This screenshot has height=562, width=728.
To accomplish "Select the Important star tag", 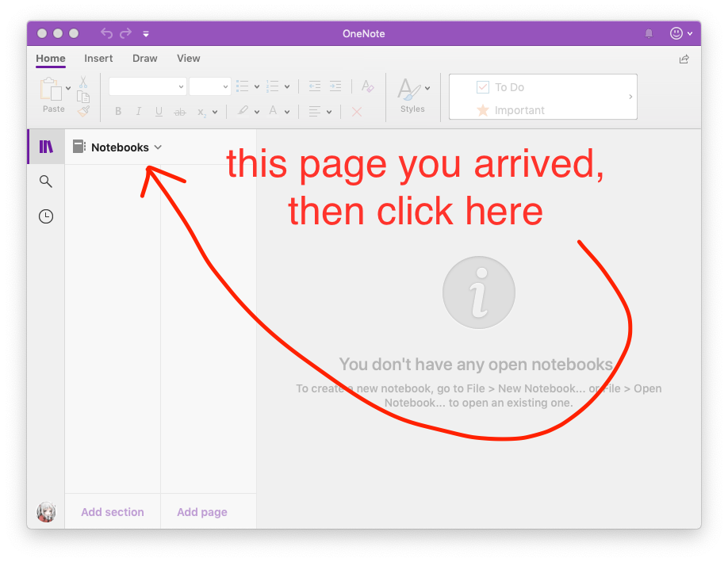I will point(510,110).
